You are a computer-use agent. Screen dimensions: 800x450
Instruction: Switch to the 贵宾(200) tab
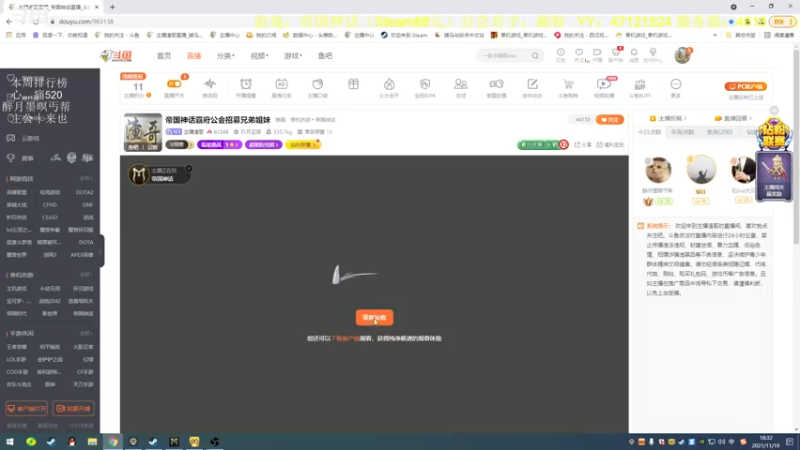tap(719, 132)
